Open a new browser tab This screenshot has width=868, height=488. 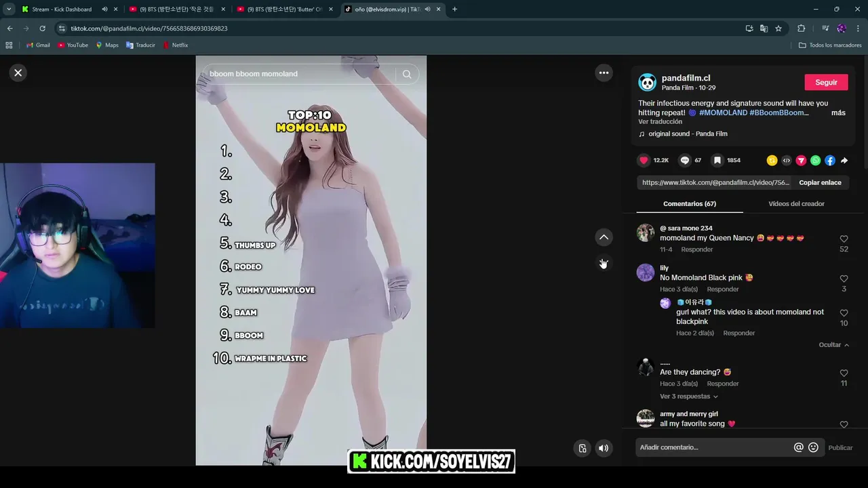coord(454,9)
